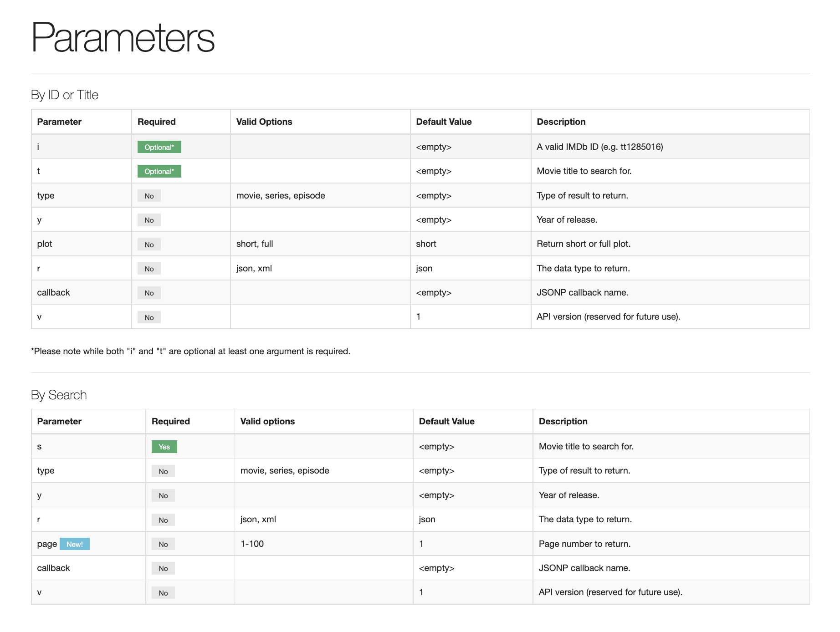Viewport: 840px width, 632px height.
Task: Click the Description header in the By Search table
Action: (563, 421)
